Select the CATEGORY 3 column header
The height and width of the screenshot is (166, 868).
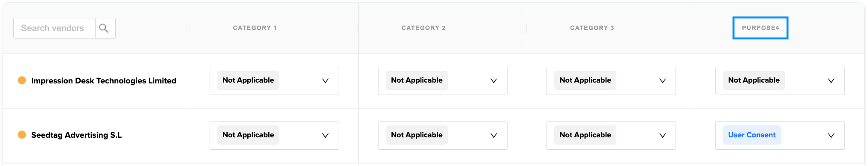point(592,28)
